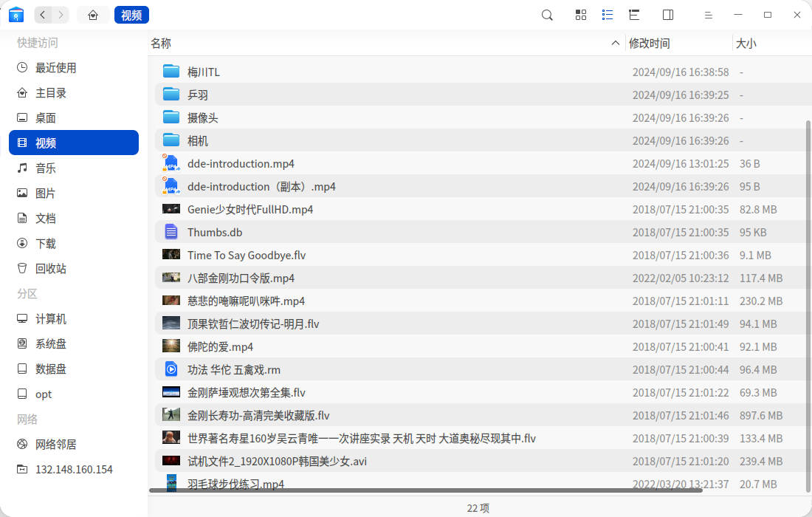Select 金刚长寿功-高清完美收藏版.flv file name

(x=258, y=416)
